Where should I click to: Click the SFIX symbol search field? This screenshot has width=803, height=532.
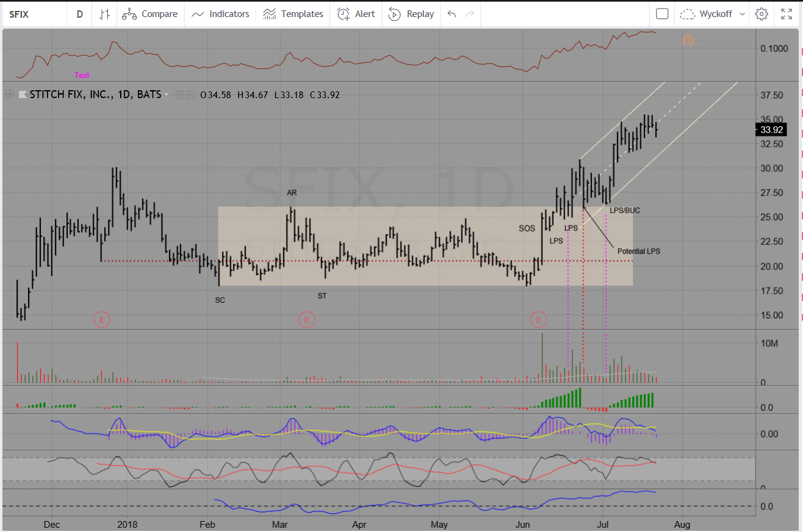click(x=34, y=14)
